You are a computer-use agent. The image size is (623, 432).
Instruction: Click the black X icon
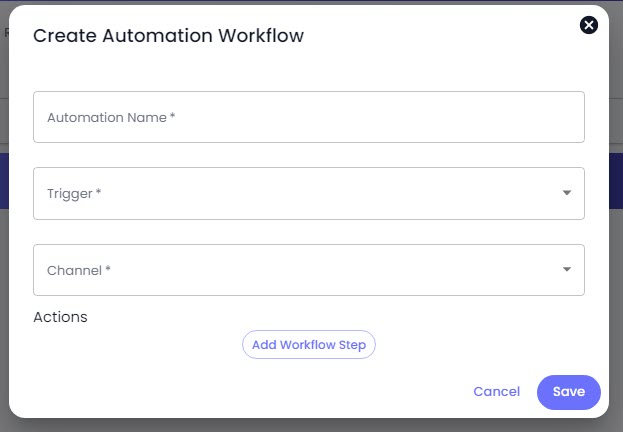(588, 25)
